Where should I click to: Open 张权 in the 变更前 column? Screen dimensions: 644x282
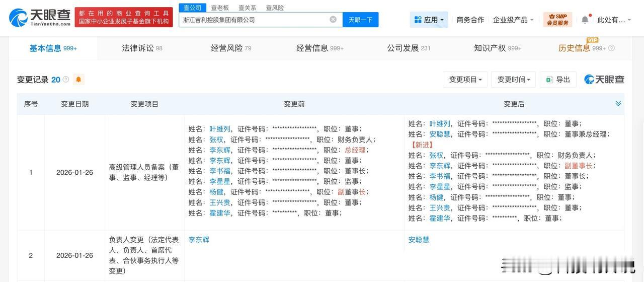[216, 139]
